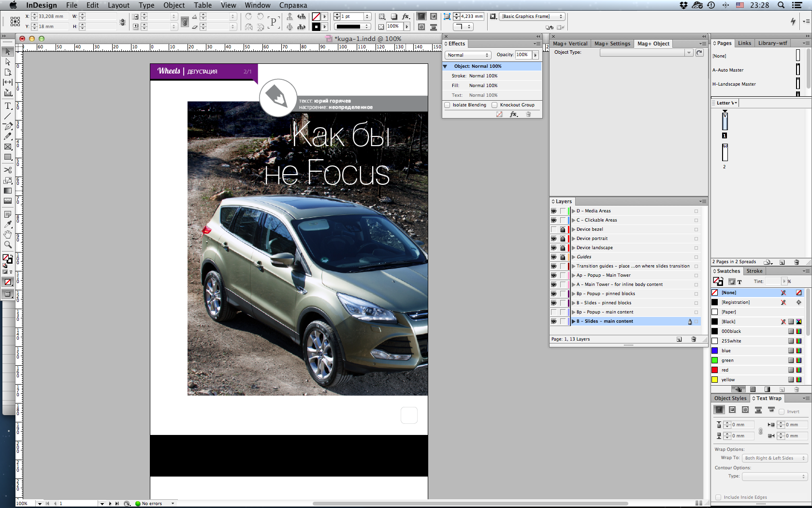Enable the Isolate Blending checkbox

[447, 105]
